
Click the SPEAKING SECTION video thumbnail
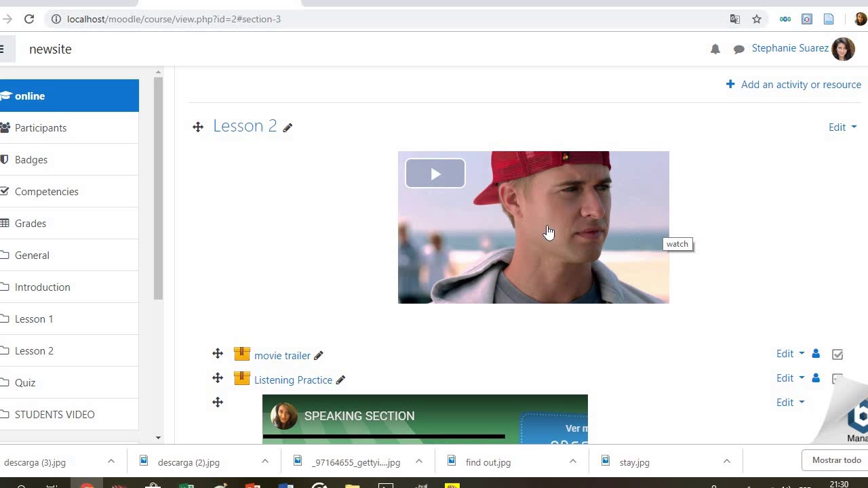(425, 419)
